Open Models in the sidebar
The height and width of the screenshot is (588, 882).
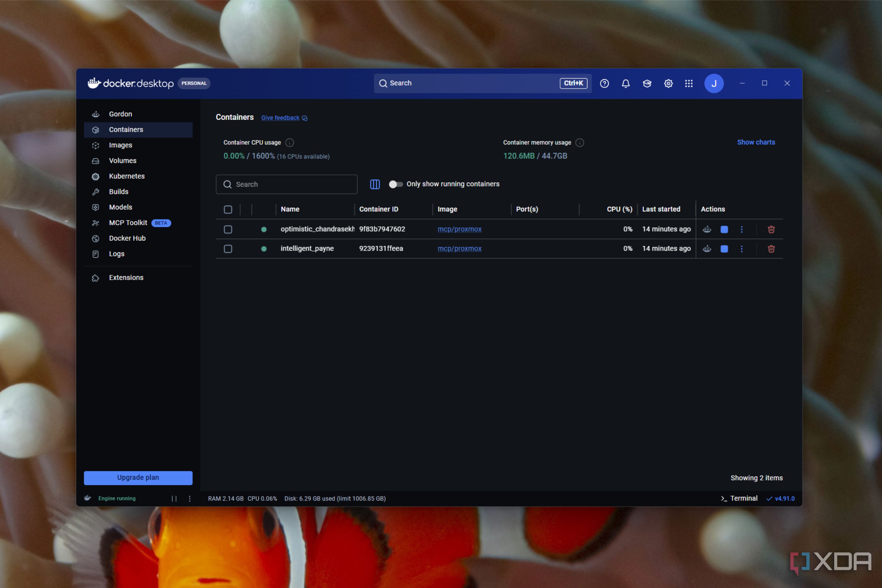pyautogui.click(x=138, y=207)
